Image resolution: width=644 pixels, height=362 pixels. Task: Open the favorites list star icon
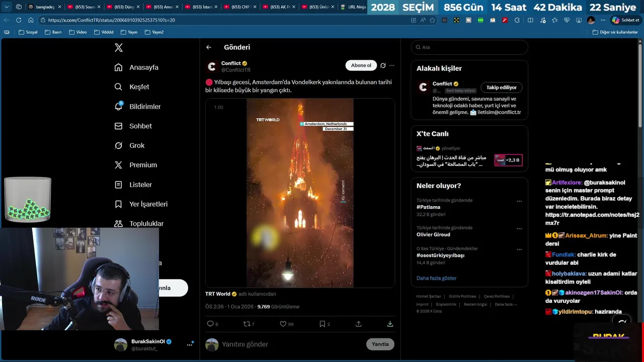pyautogui.click(x=554, y=20)
